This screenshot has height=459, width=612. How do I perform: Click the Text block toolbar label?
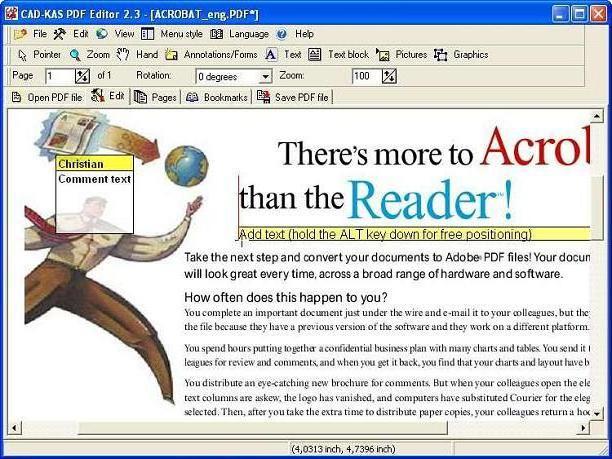[x=348, y=55]
